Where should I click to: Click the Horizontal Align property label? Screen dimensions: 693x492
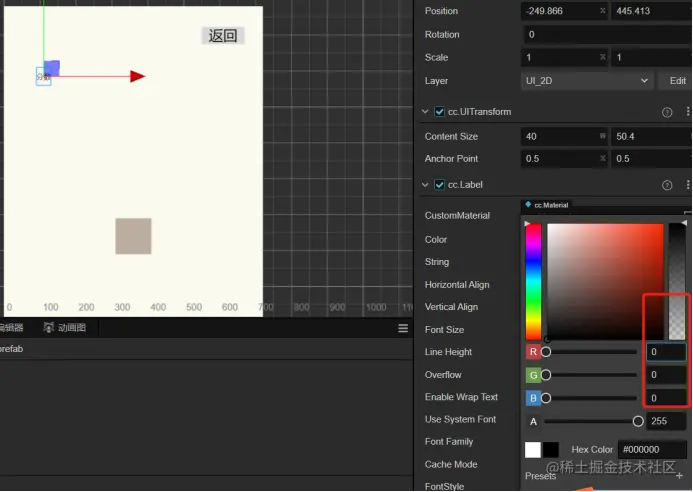[457, 285]
